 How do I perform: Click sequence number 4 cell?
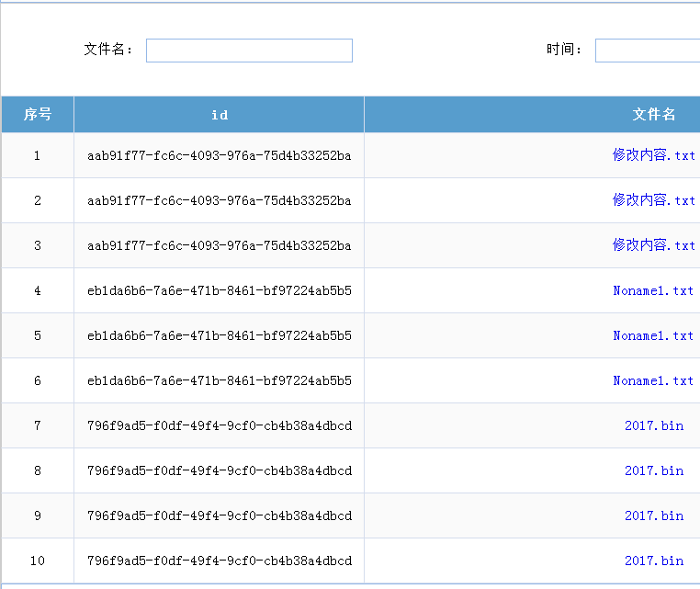click(x=38, y=290)
